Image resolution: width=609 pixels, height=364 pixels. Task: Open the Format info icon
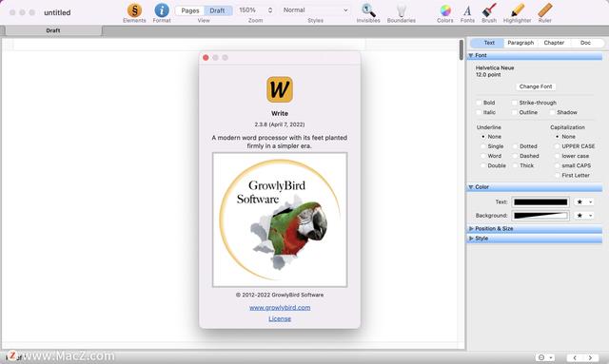(162, 10)
